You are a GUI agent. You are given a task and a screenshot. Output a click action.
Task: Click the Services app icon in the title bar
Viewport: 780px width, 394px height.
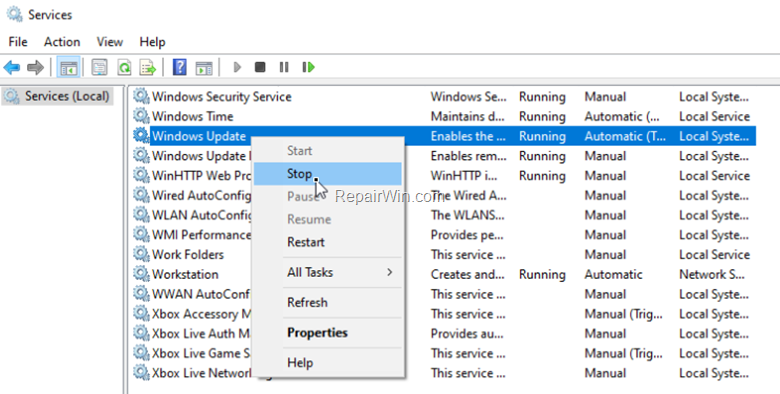click(14, 14)
